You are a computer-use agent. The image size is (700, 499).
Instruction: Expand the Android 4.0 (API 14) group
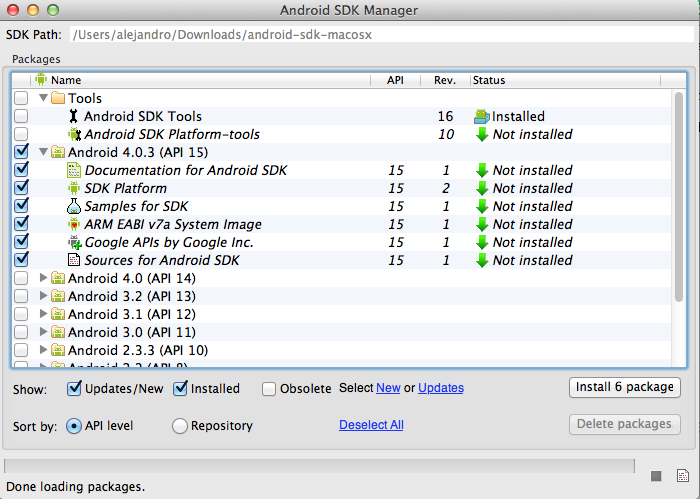pos(43,278)
